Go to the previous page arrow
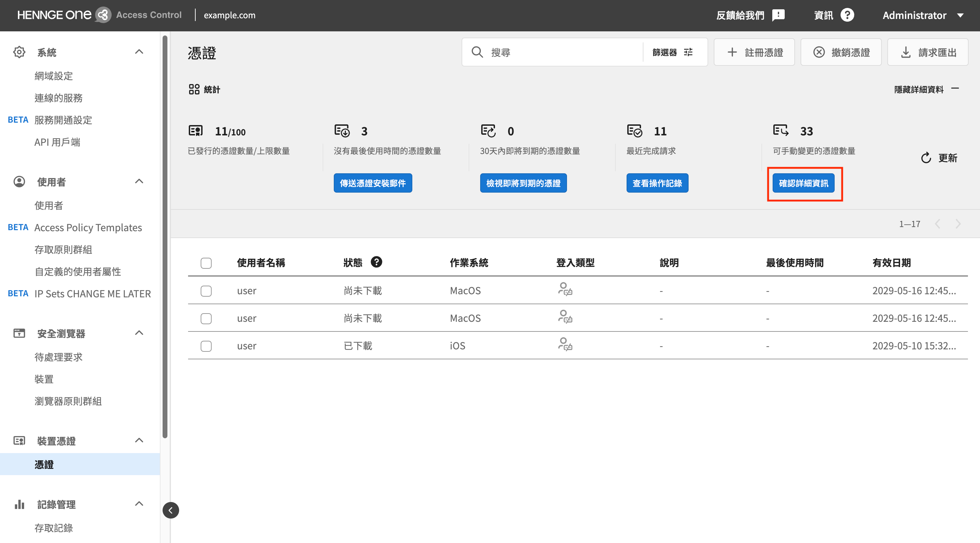 point(937,224)
